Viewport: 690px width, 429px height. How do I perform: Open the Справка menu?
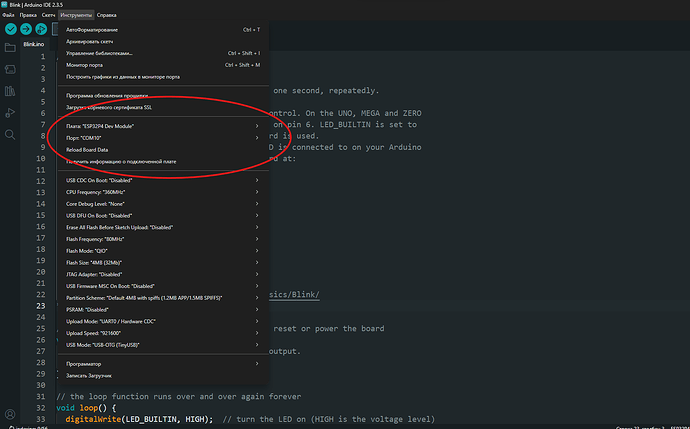click(x=106, y=15)
